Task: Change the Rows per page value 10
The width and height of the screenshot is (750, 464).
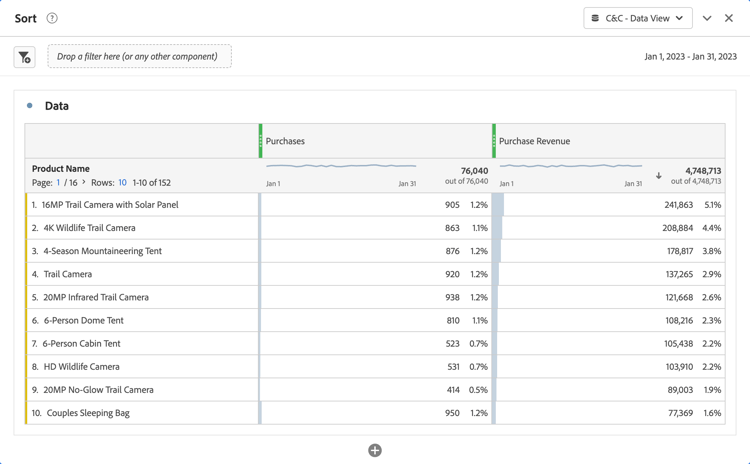Action: pos(122,183)
